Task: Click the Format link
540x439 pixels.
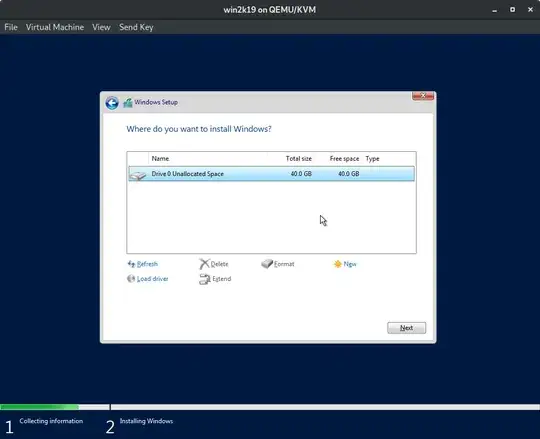Action: 284,264
